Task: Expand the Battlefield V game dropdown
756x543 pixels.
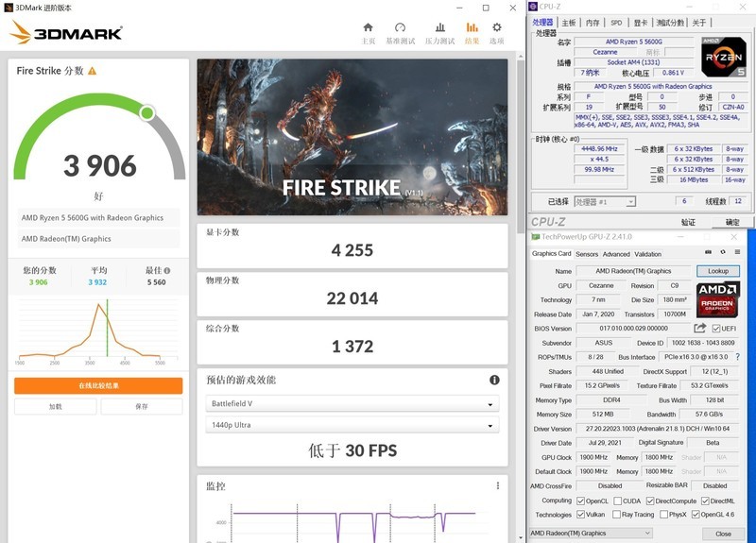Action: pos(352,404)
